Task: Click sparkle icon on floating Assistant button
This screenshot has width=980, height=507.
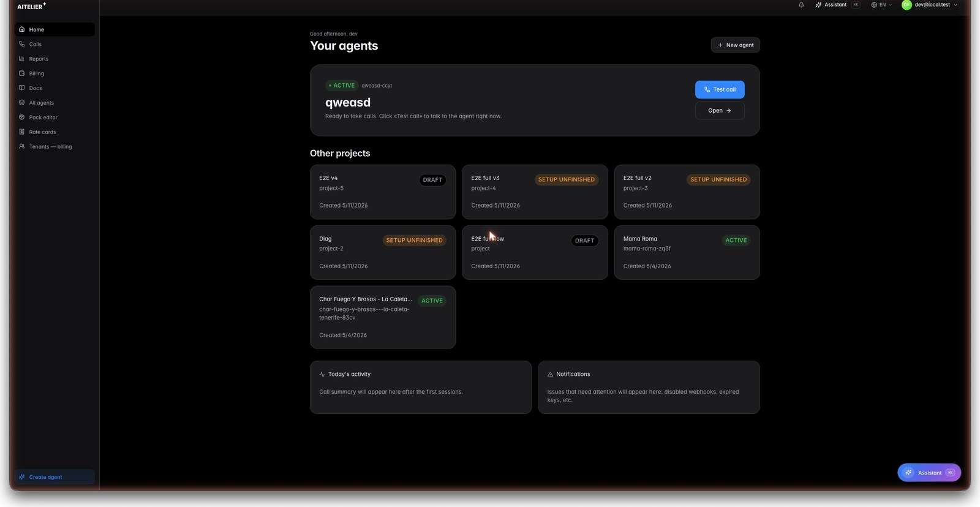Action: tap(909, 473)
